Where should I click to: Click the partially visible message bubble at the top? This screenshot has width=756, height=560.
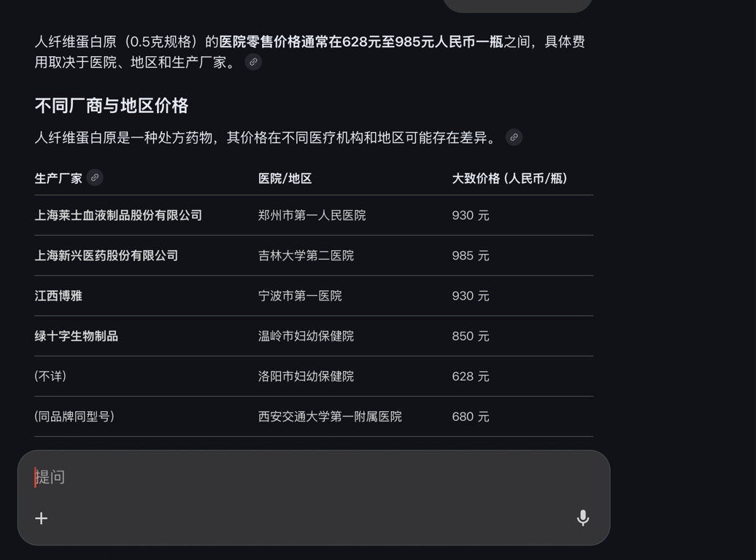(x=517, y=5)
